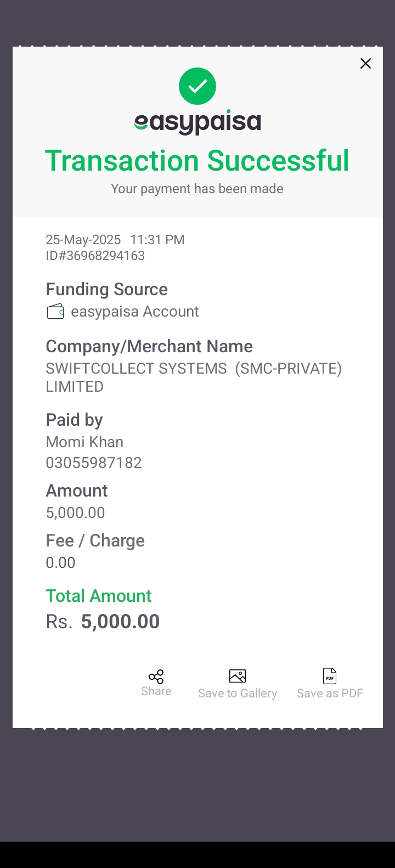This screenshot has width=395, height=868.
Task: Tap the Save to Gallery picture icon
Action: pyautogui.click(x=238, y=676)
